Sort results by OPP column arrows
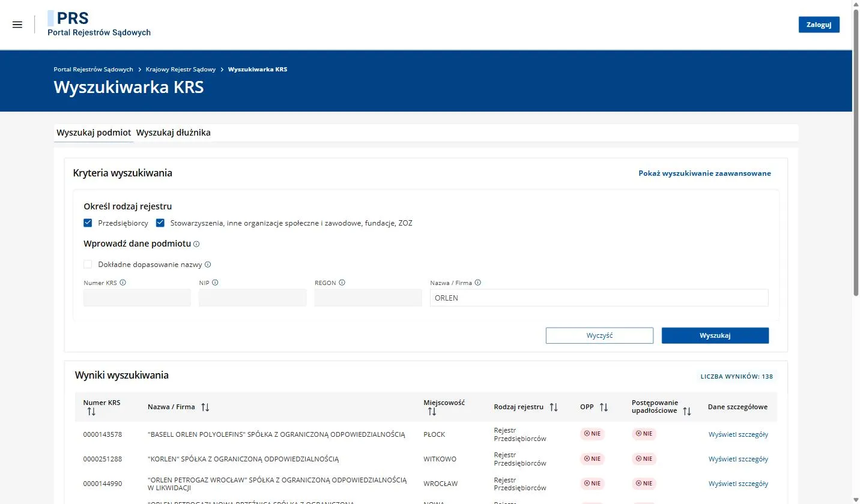Viewport: 860px width, 504px height. click(604, 407)
